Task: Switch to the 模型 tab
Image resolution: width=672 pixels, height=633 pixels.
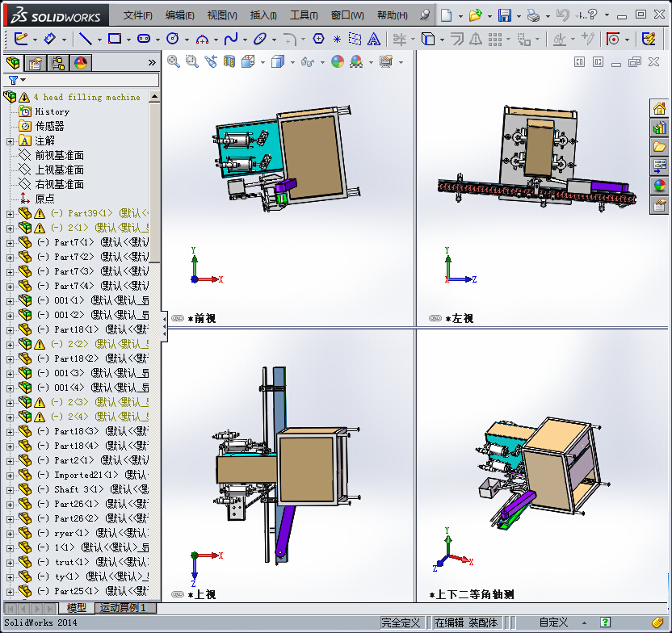Action: 76,608
